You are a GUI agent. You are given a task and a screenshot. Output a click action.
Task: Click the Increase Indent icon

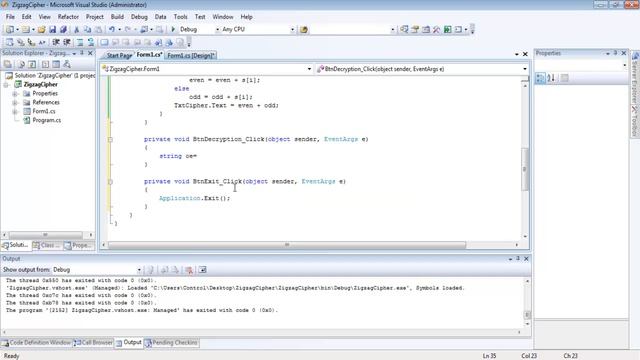click(67, 42)
